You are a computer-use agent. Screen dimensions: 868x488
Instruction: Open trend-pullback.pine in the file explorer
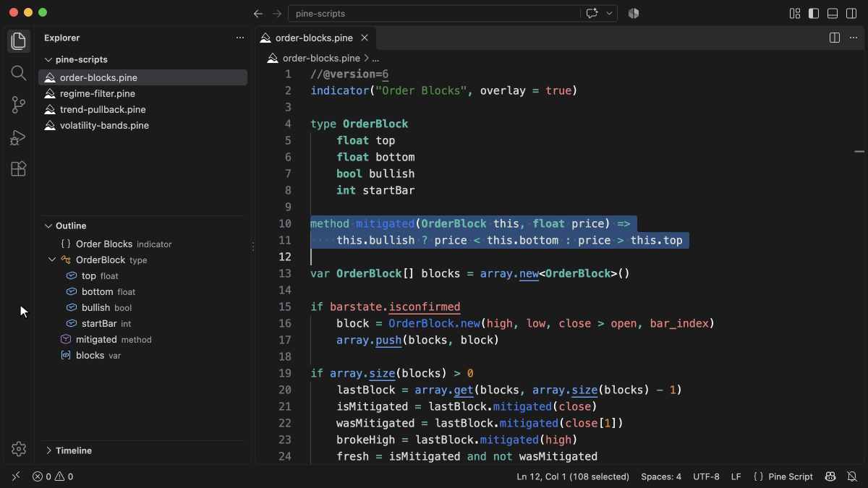[x=143, y=109]
